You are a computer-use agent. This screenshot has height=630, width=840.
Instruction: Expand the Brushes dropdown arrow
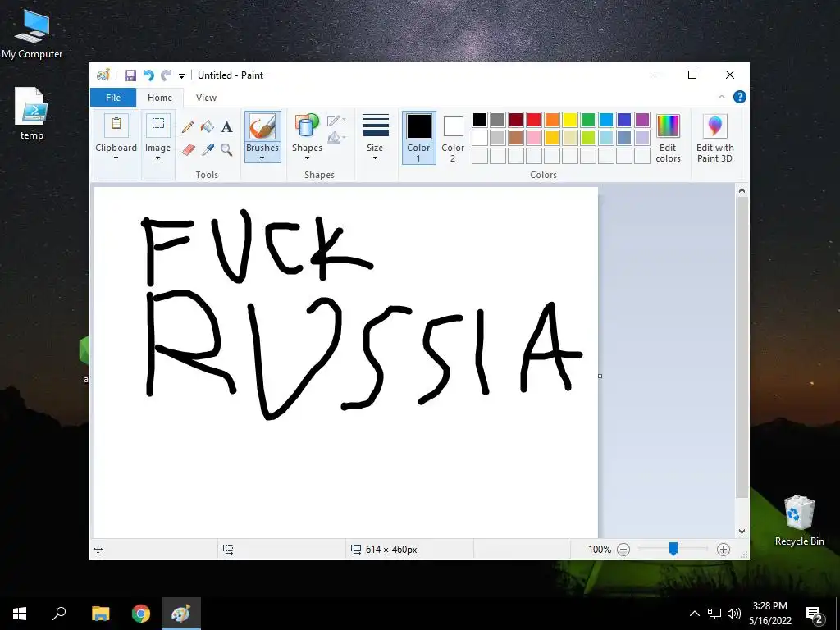[x=262, y=158]
